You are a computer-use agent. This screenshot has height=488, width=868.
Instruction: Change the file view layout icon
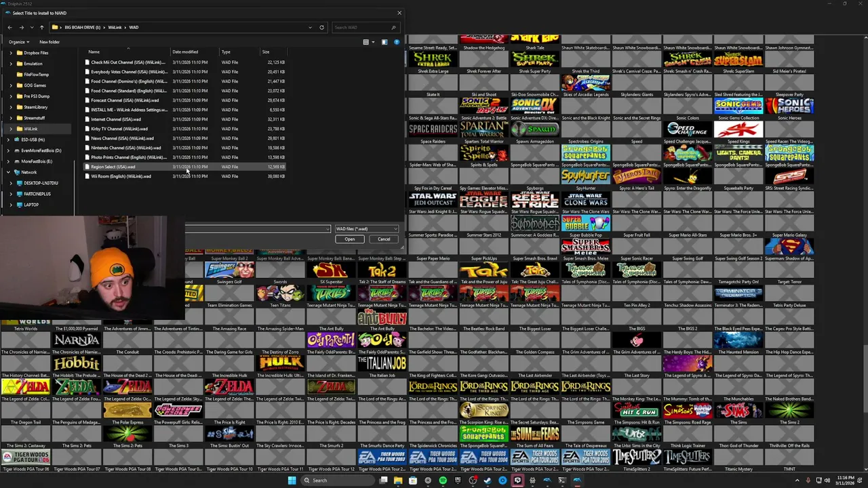click(366, 42)
